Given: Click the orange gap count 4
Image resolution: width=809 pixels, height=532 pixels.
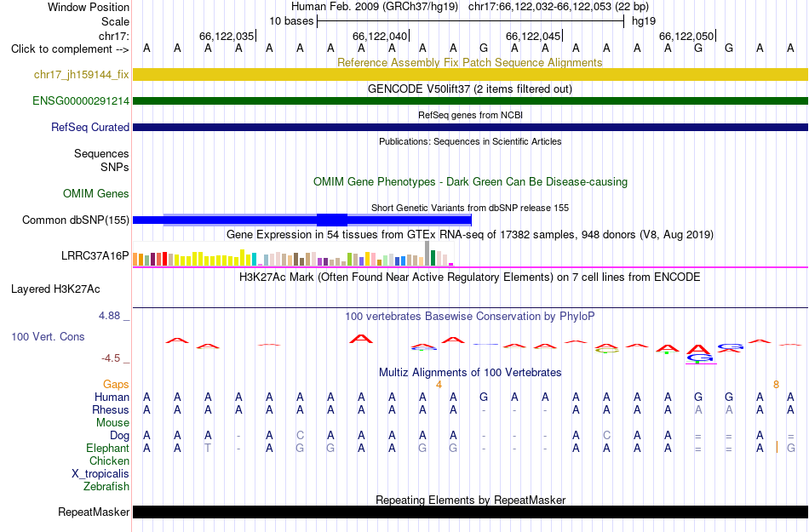Looking at the screenshot, I should (439, 385).
